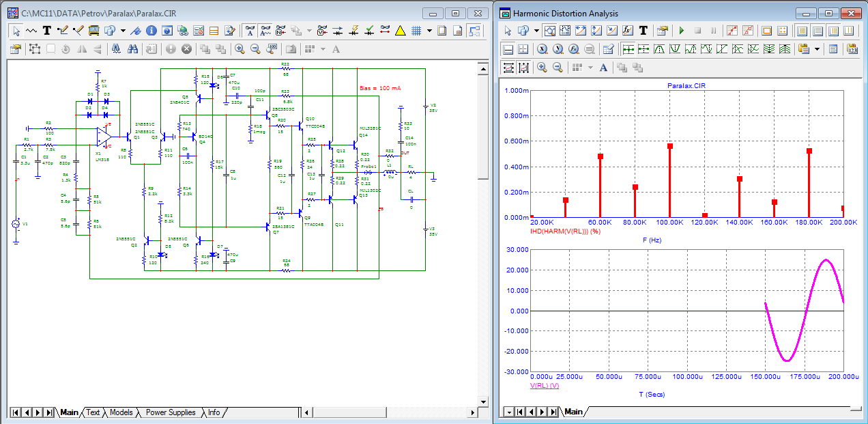Click the Info mode icon

point(151,31)
